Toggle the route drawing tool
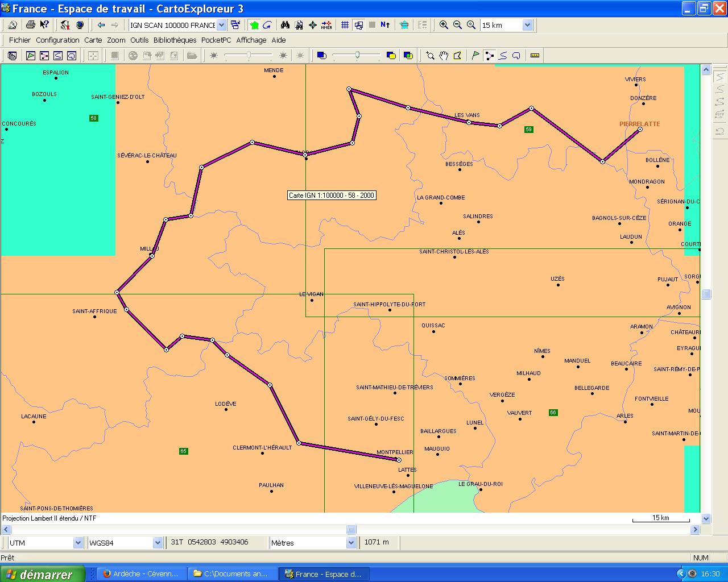Image resolution: width=728 pixels, height=582 pixels. tap(489, 56)
